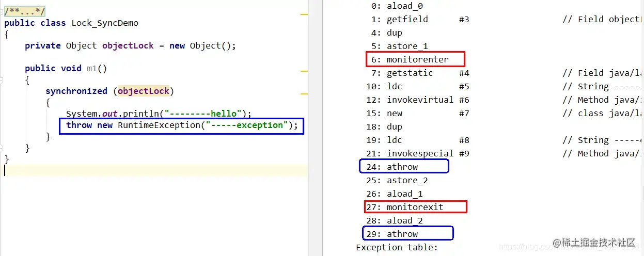Click bytecode line '10: ldc #5'
This screenshot has width=644, height=256.
coord(418,86)
